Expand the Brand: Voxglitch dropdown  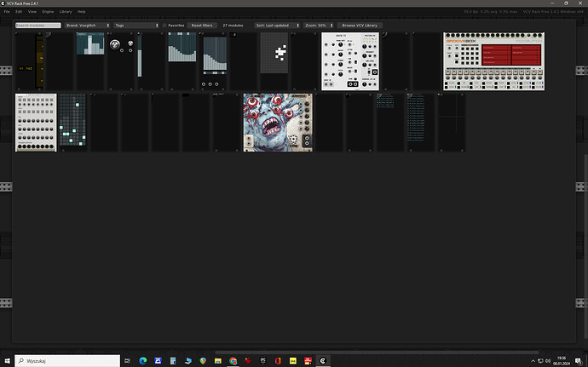88,26
